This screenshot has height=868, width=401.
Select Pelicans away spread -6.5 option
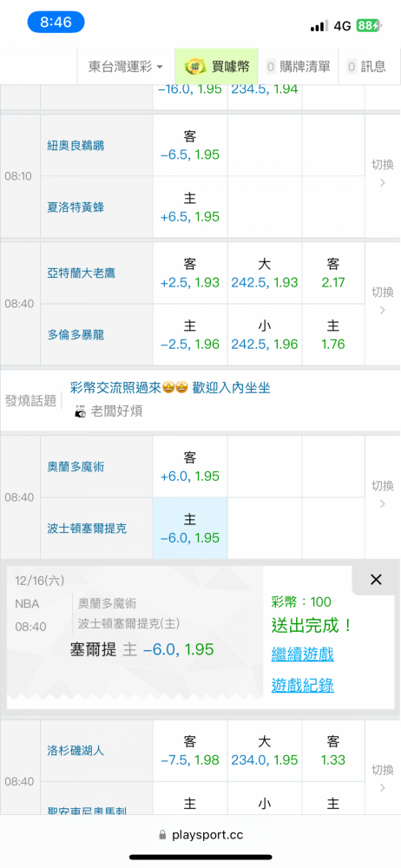tap(190, 145)
